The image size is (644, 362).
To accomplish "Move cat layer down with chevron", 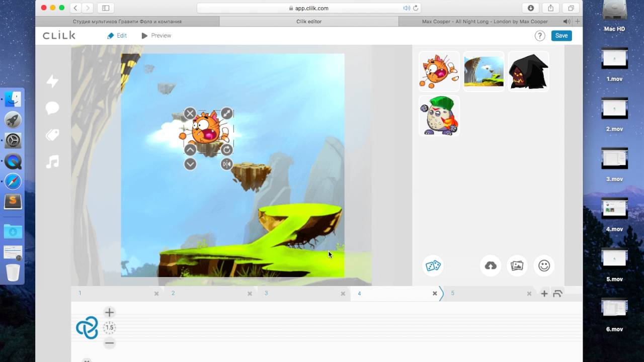I will click(x=190, y=164).
